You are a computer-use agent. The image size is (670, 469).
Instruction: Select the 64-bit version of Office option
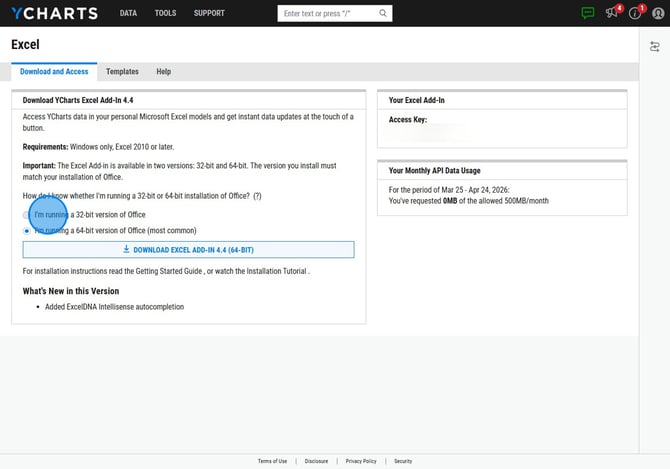27,230
